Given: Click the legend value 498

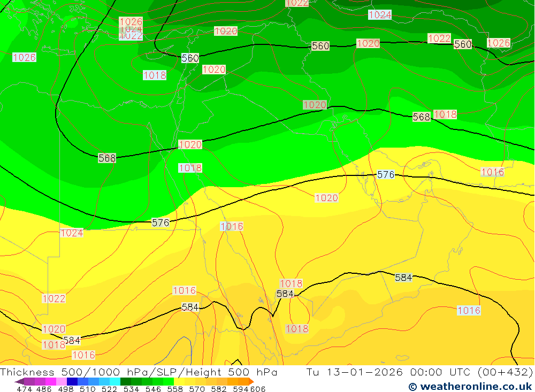Looking at the screenshot, I should (65, 389).
